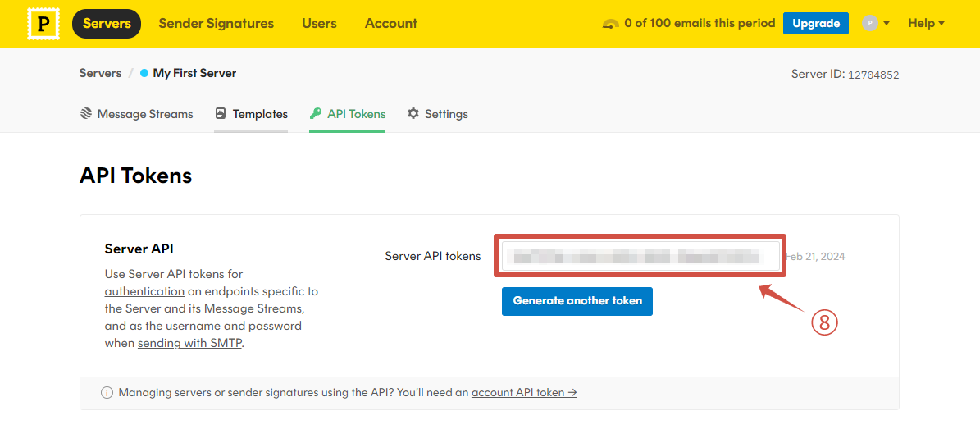This screenshot has height=443, width=980.
Task: Switch to the Users tab
Action: pyautogui.click(x=319, y=24)
